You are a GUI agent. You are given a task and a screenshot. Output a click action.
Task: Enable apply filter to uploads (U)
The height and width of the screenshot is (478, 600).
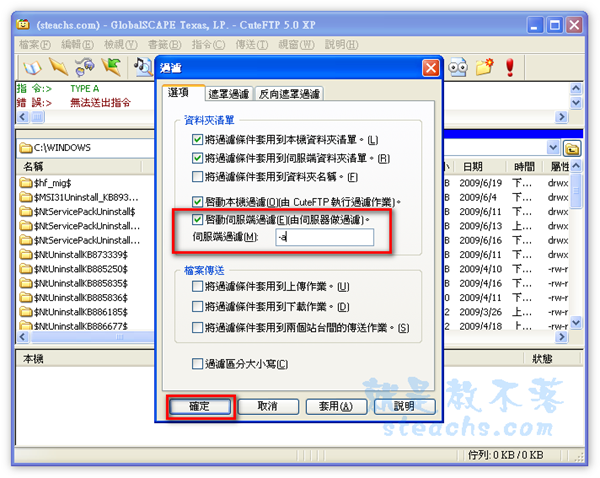coord(197,286)
